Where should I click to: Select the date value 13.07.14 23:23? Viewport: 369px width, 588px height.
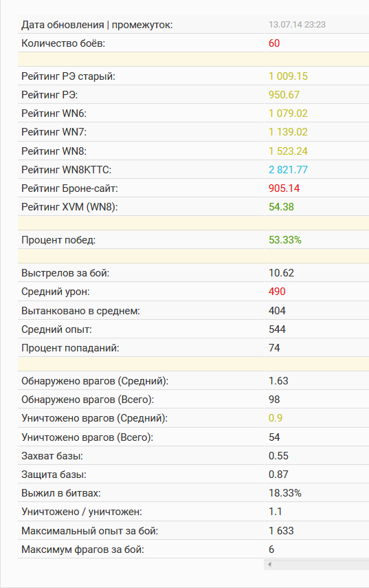coord(297,25)
